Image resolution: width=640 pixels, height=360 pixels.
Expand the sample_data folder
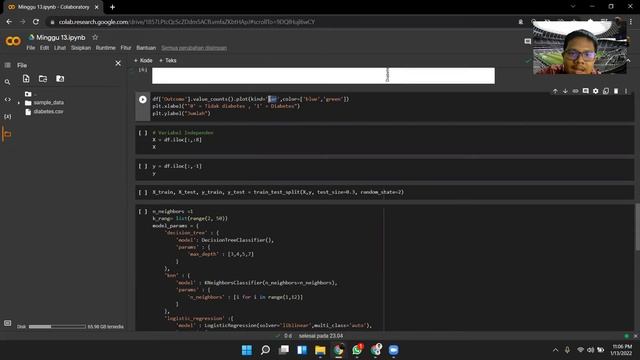18,103
